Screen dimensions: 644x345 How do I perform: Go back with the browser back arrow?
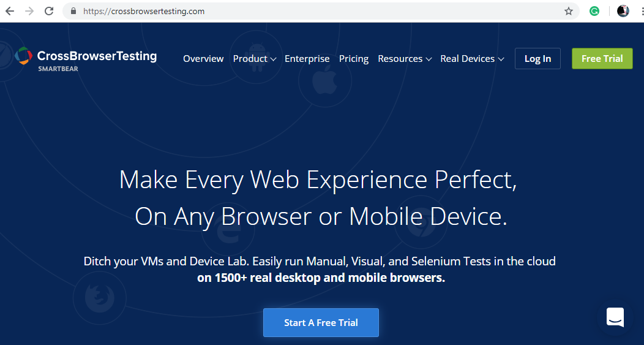tap(9, 11)
